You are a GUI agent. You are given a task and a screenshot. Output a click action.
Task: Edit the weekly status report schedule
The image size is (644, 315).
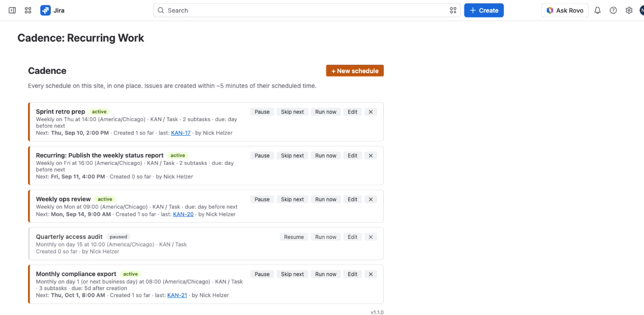tap(352, 156)
